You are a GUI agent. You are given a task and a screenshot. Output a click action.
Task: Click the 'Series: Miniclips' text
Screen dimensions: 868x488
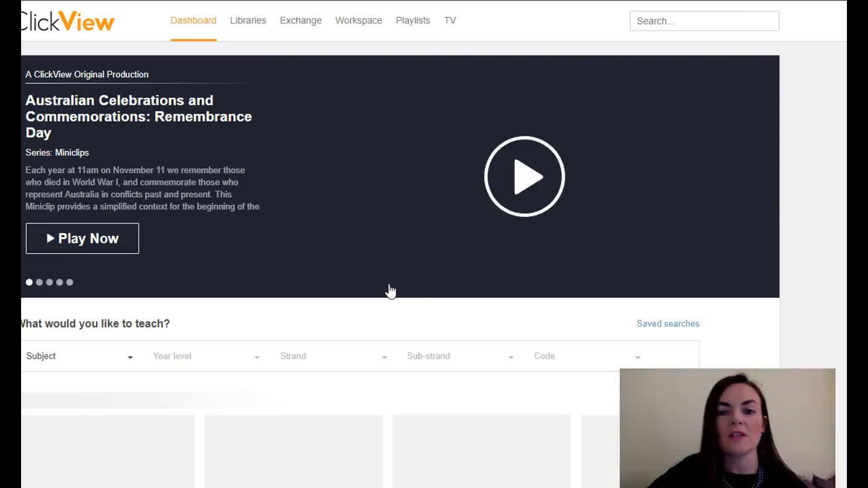tap(57, 153)
